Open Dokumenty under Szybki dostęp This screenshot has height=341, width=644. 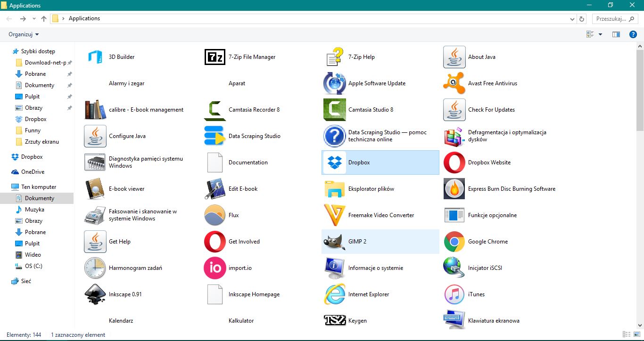(40, 85)
